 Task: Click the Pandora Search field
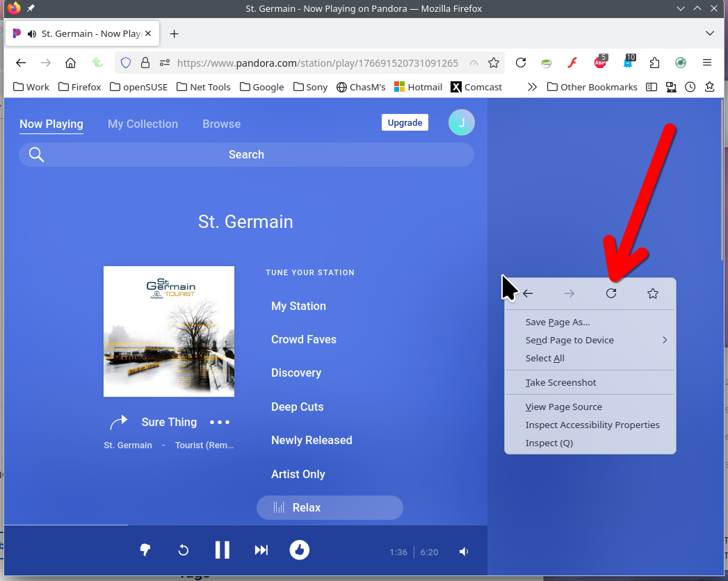point(246,154)
